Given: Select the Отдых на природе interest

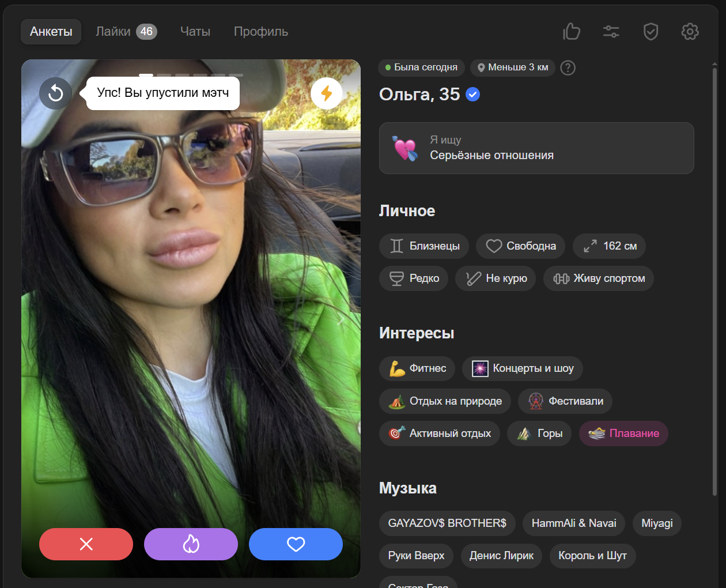Looking at the screenshot, I should coord(445,401).
